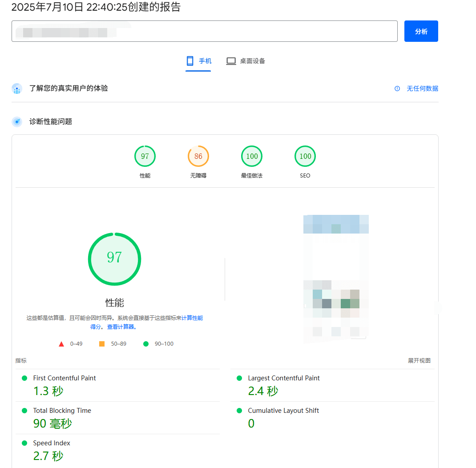Click the large 97 performance gauge
Screen dimensions: 476x468
tap(114, 259)
